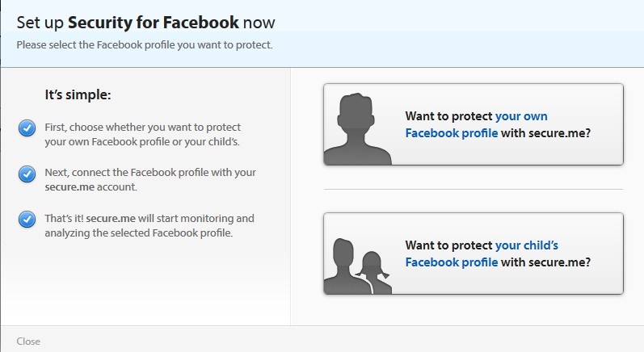Click the 'secure.me will start monitoring' step text
Image resolution: width=644 pixels, height=352 pixels.
point(149,225)
